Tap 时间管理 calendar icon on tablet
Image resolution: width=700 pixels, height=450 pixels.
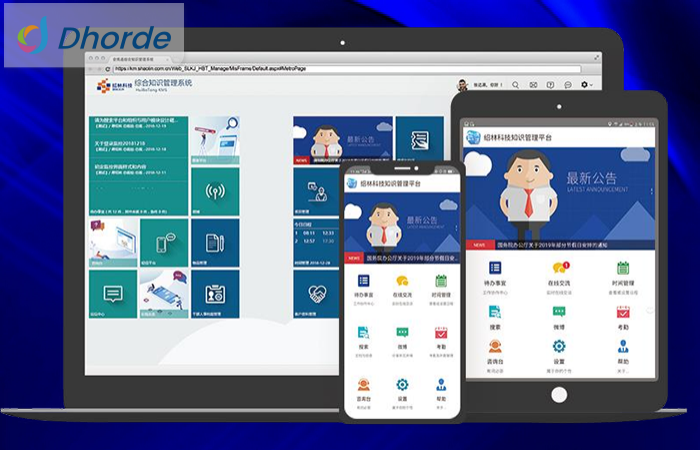(x=622, y=268)
